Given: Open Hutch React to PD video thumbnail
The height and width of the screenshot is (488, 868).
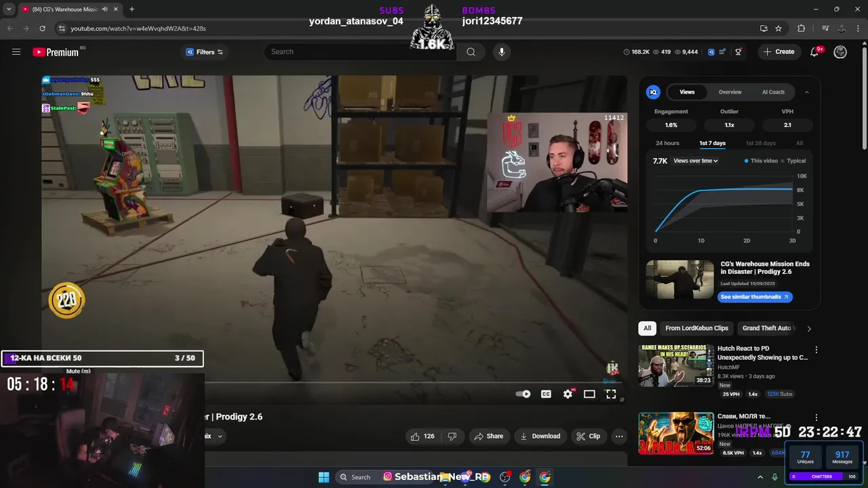Looking at the screenshot, I should tap(675, 365).
